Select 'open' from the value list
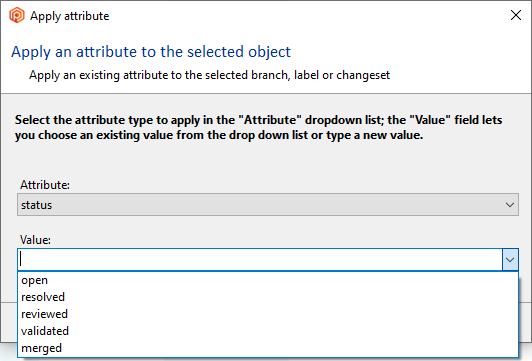The image size is (532, 361). 268,280
